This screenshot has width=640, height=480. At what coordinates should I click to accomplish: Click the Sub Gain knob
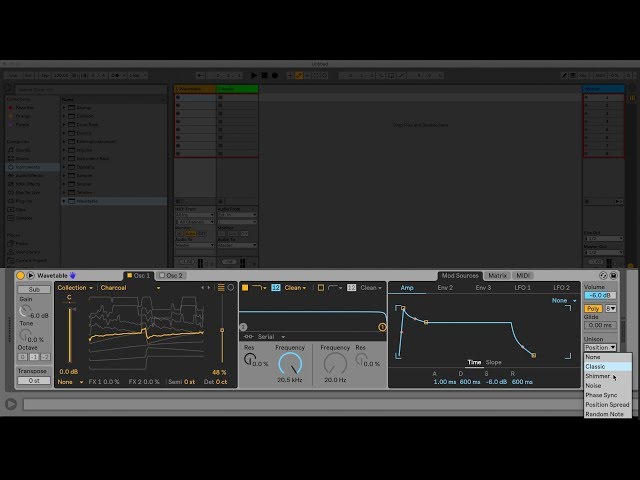[24, 311]
